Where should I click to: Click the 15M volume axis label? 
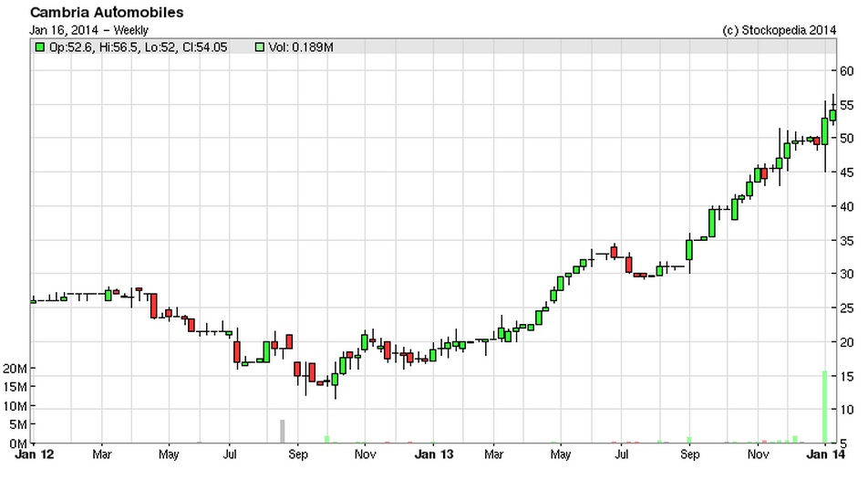15,387
